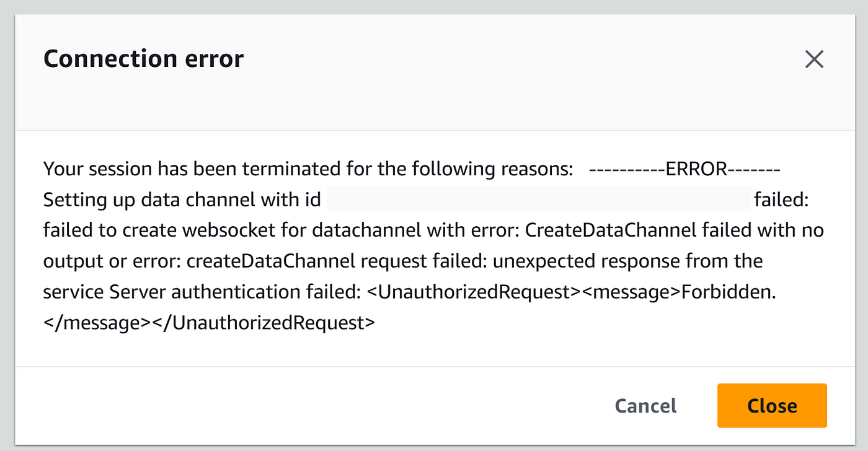Click the word 'failed:' after the redacted id
The width and height of the screenshot is (868, 451).
pos(782,200)
